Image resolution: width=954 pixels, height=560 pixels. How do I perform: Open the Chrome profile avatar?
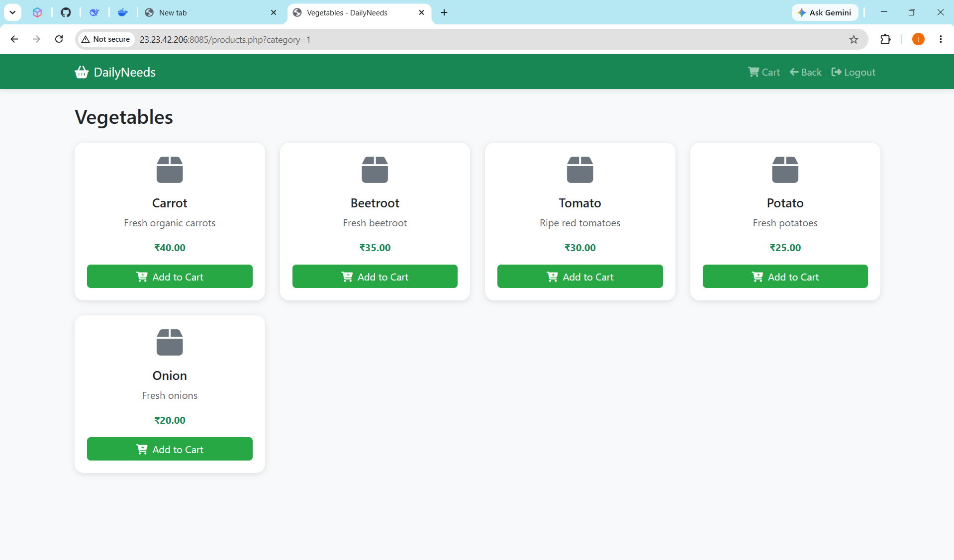coord(918,39)
